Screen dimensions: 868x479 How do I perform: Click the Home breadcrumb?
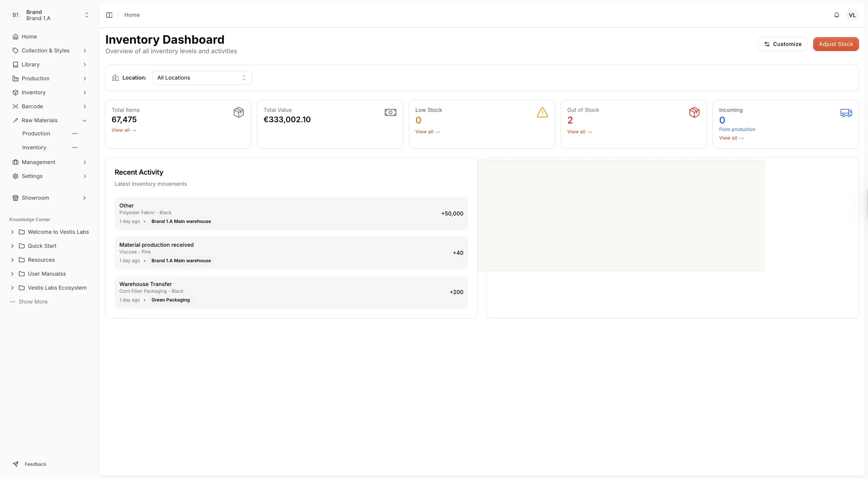tap(132, 15)
